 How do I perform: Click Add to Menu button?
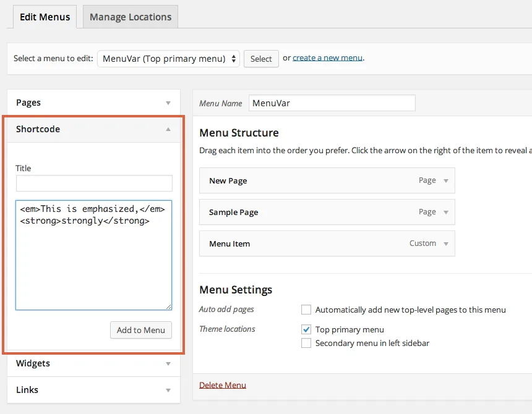141,330
